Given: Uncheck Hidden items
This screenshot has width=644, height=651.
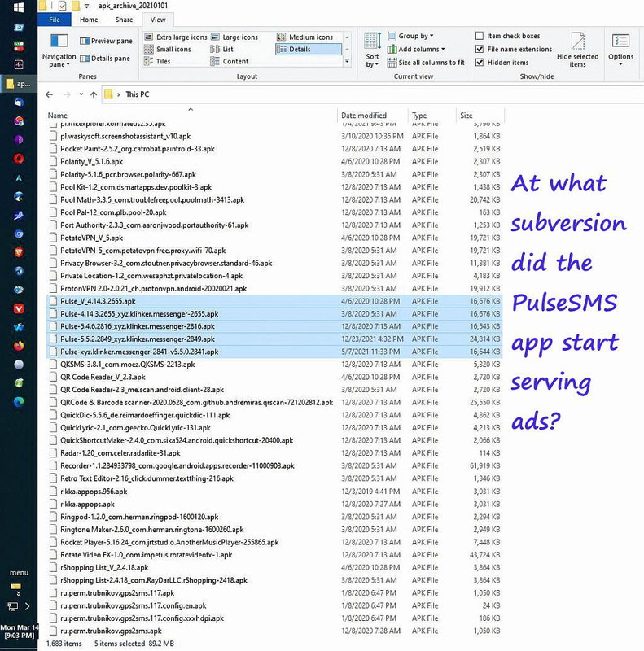Looking at the screenshot, I should [502, 63].
